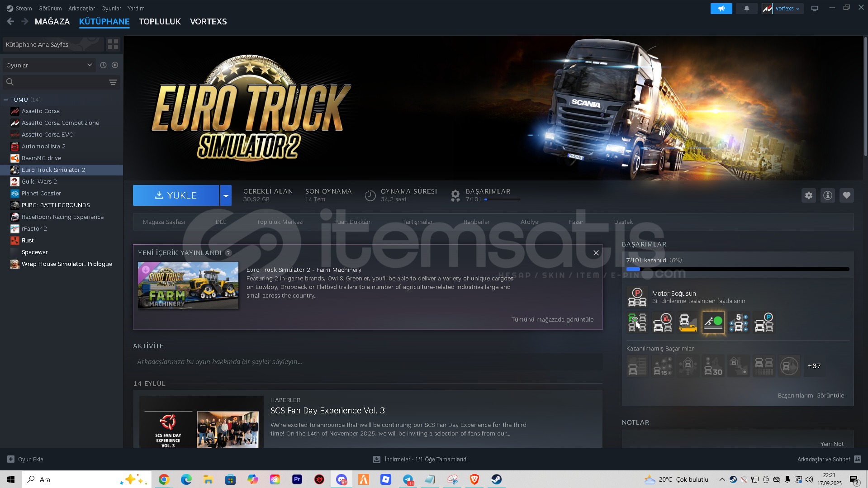Screen dimensions: 868x488
Task: Toggle the taskbar volume icon
Action: 809,479
